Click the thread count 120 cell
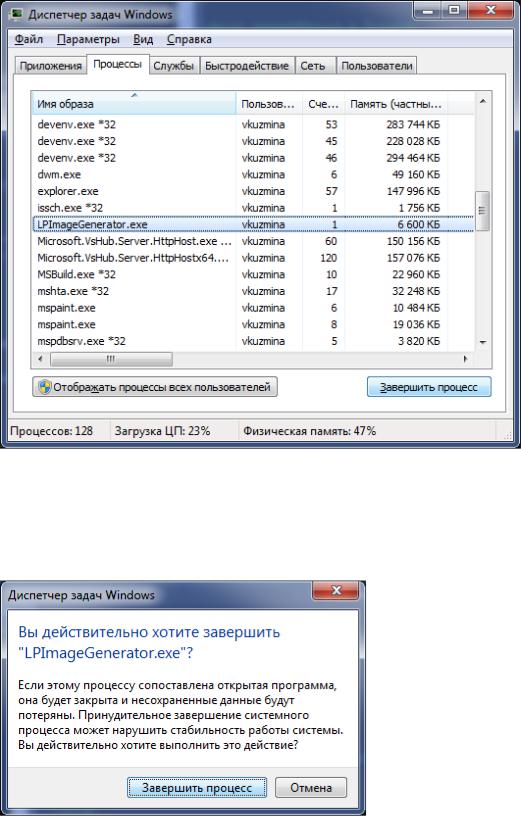 click(x=328, y=258)
